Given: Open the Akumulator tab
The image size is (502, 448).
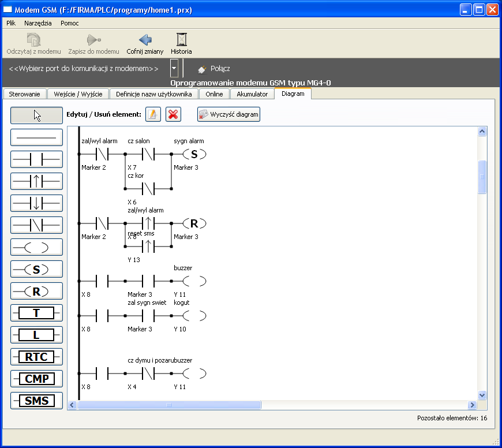Looking at the screenshot, I should [x=252, y=94].
